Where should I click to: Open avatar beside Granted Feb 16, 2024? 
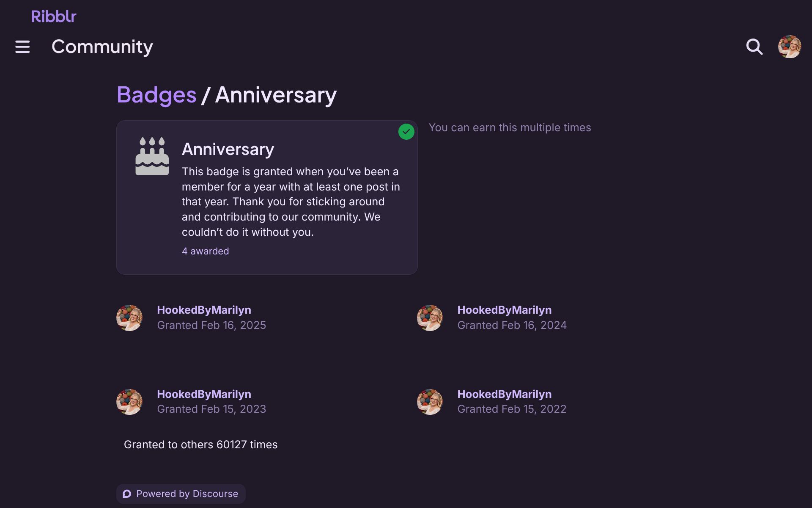point(430,317)
